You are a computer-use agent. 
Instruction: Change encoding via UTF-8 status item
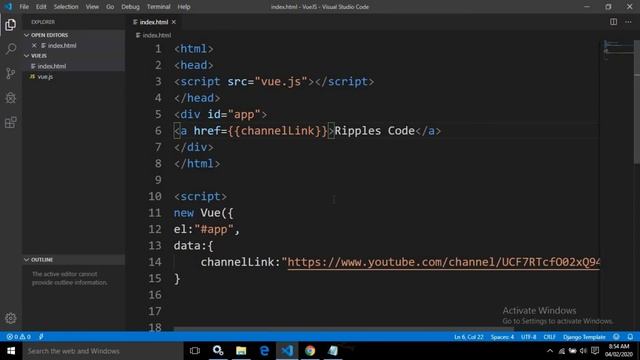point(529,337)
